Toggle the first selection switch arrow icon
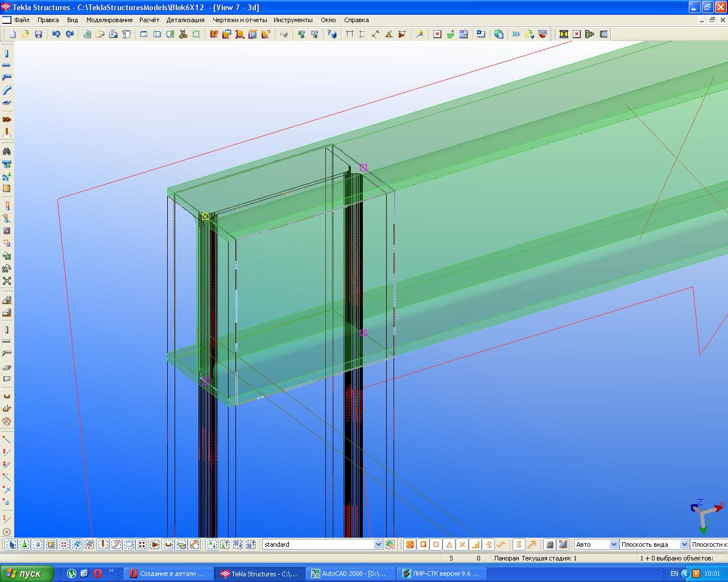 pyautogui.click(x=11, y=544)
